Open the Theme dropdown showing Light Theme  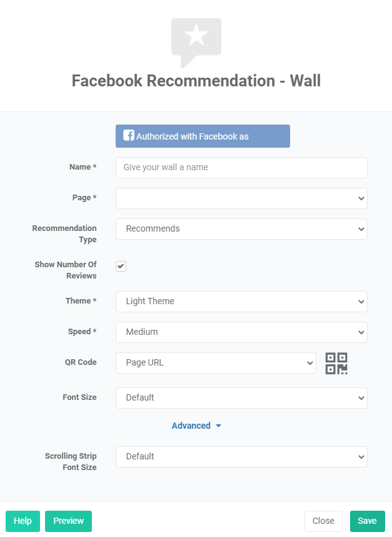(x=241, y=301)
